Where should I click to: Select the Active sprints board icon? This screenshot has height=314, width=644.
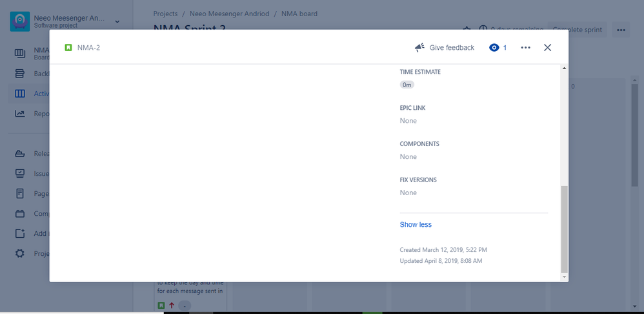pyautogui.click(x=20, y=94)
